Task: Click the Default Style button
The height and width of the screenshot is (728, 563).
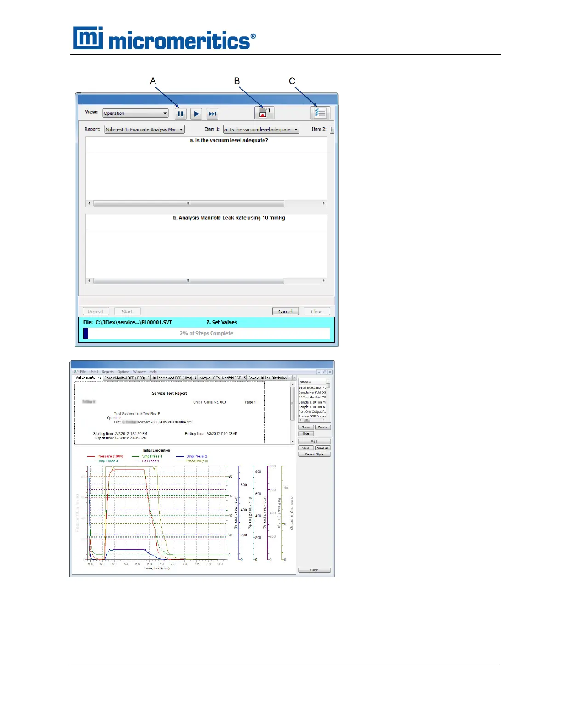Action: [314, 455]
